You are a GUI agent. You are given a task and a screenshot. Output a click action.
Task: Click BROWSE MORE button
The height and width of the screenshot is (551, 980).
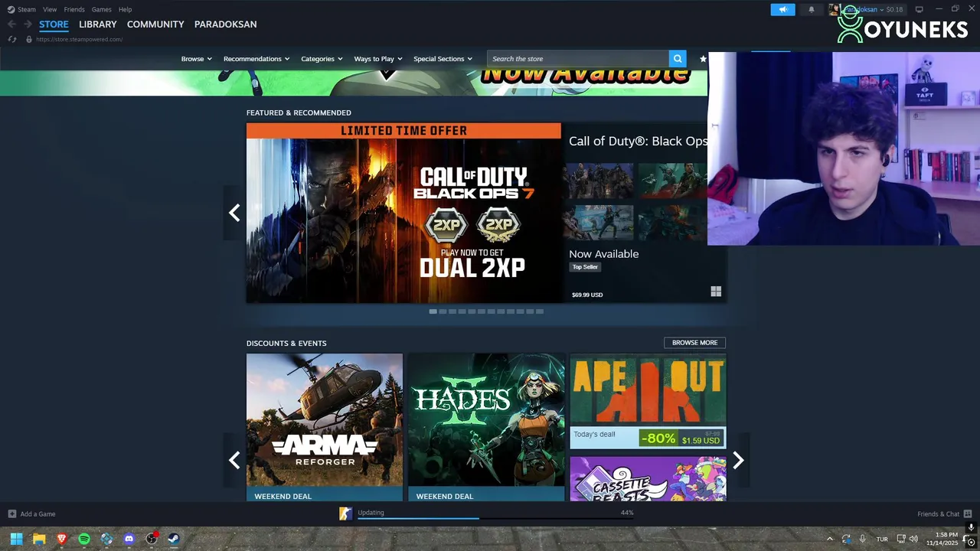pos(694,343)
